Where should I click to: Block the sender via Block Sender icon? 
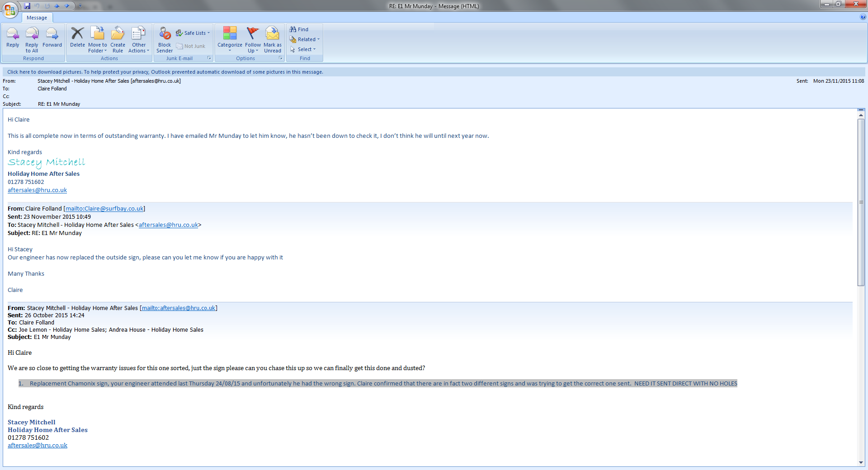tap(165, 34)
